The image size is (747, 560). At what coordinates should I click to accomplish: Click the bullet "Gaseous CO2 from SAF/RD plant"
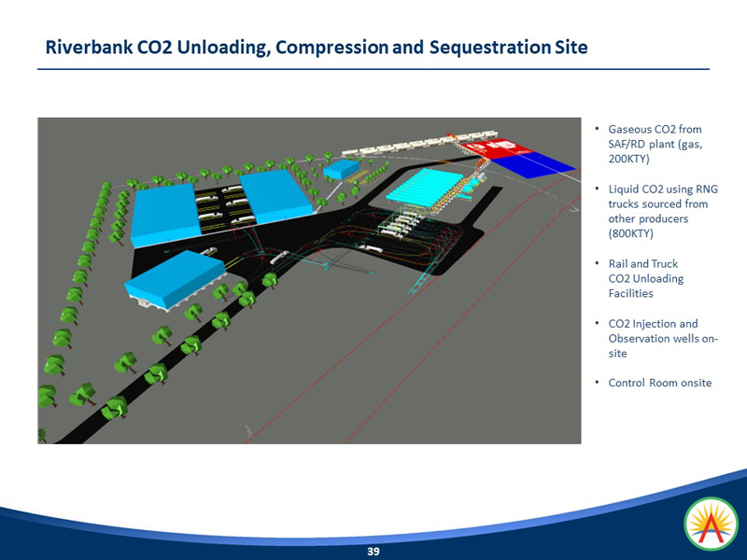pos(655,144)
